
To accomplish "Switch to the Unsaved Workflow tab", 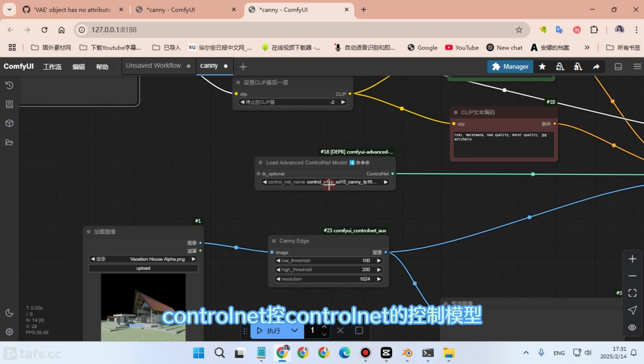I will tap(153, 66).
